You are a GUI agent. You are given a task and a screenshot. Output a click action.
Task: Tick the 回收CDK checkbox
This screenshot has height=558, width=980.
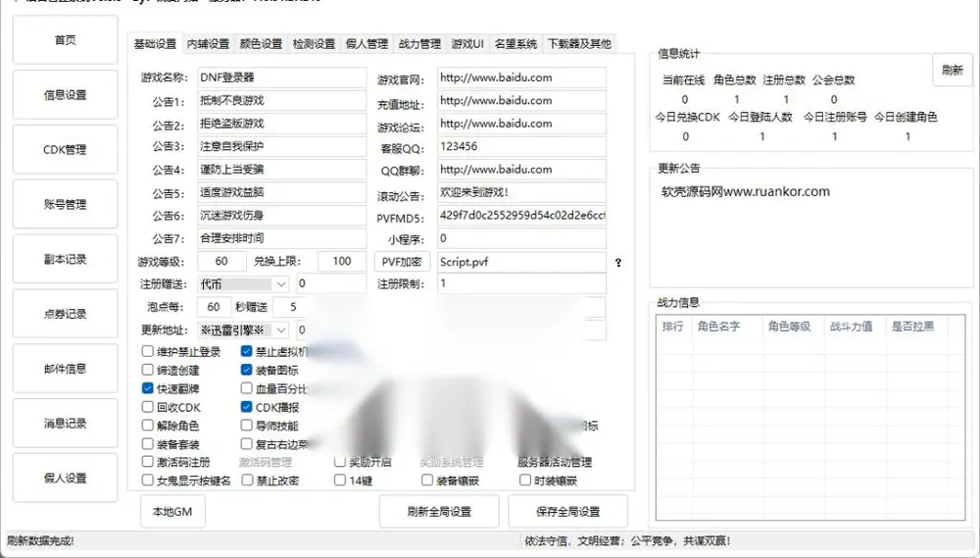pyautogui.click(x=148, y=407)
